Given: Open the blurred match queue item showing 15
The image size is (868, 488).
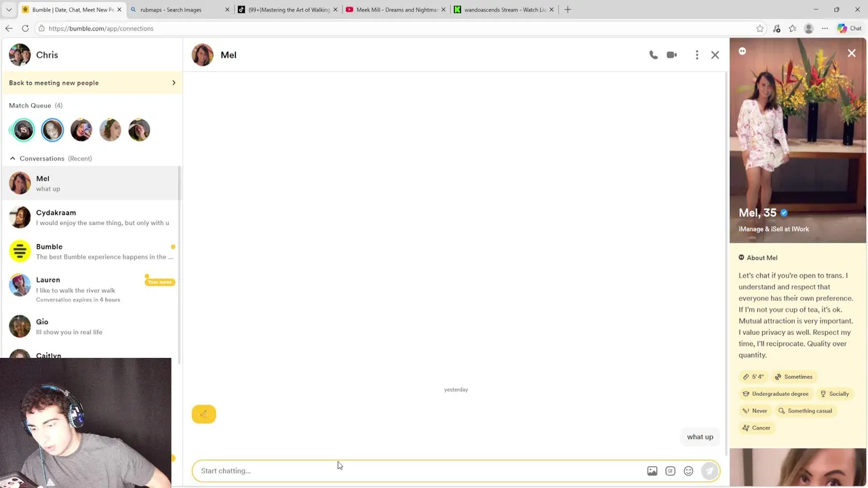Looking at the screenshot, I should [23, 130].
